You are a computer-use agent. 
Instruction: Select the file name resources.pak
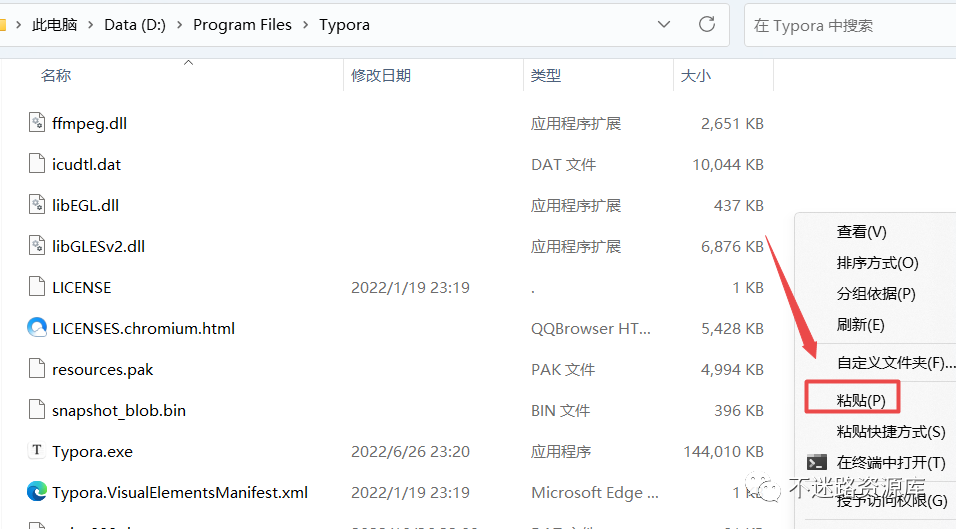[x=102, y=369]
